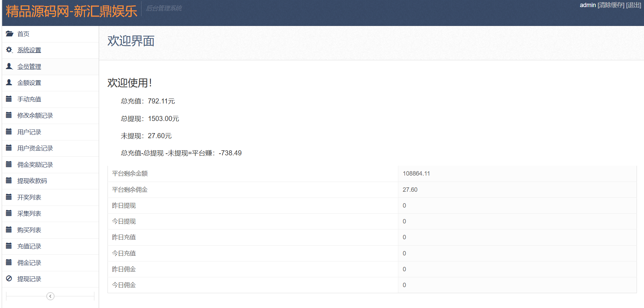Expand the 会员管理 menu
The image size is (644, 308).
[29, 67]
